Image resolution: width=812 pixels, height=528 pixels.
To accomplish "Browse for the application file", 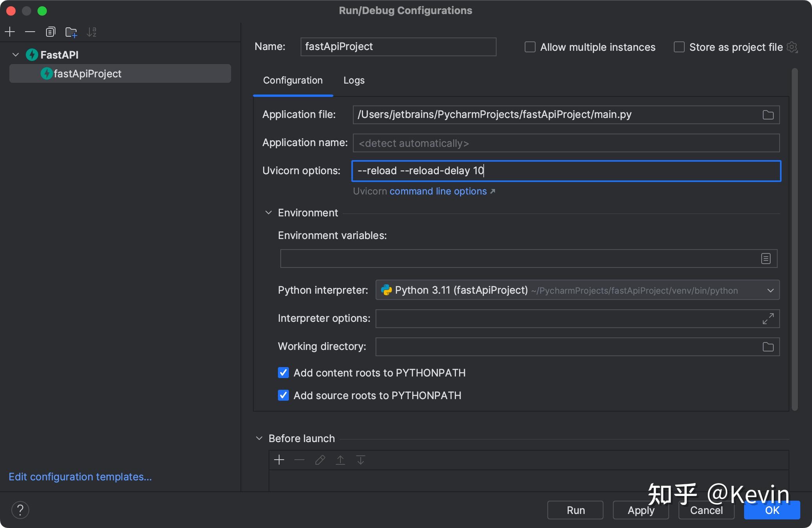I will click(x=767, y=114).
